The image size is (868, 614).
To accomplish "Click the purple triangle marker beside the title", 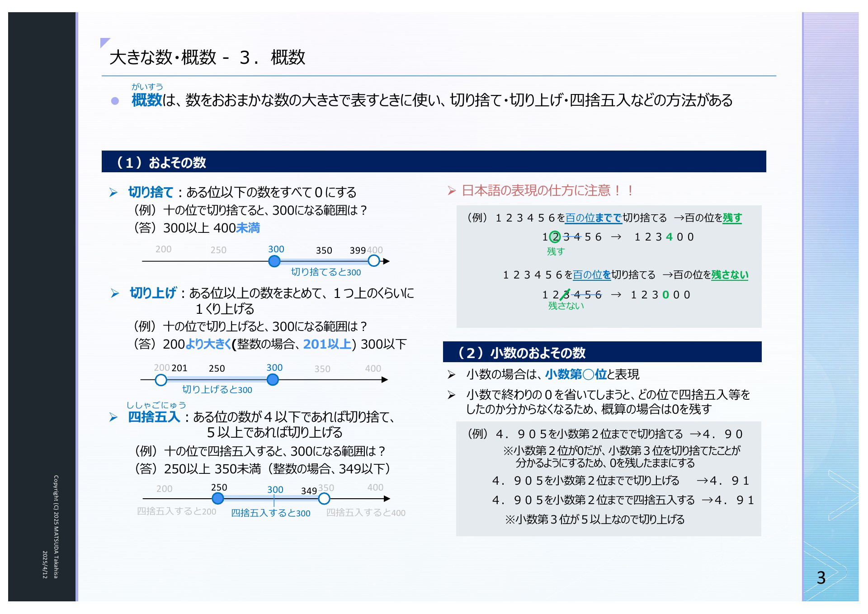I will [x=105, y=43].
